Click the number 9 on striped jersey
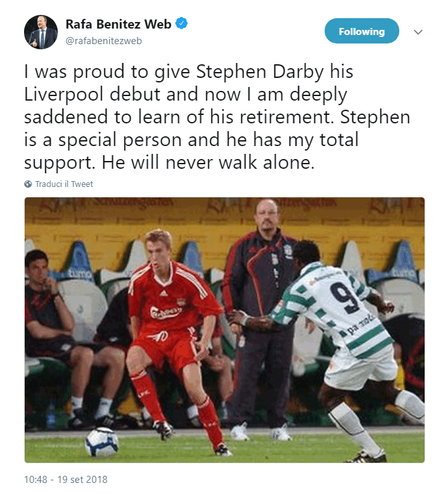The height and width of the screenshot is (494, 448). tap(346, 297)
